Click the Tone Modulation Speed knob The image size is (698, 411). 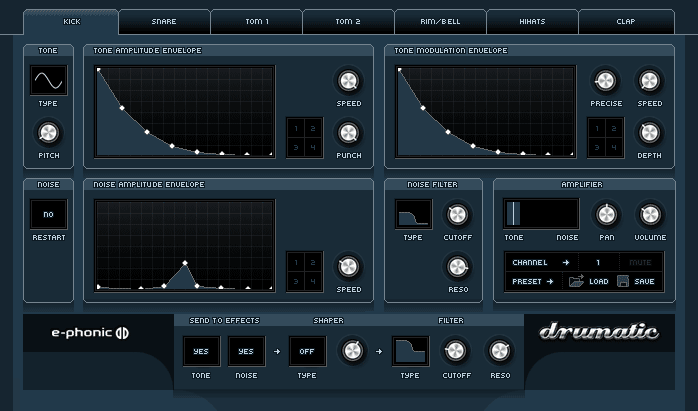pos(649,81)
